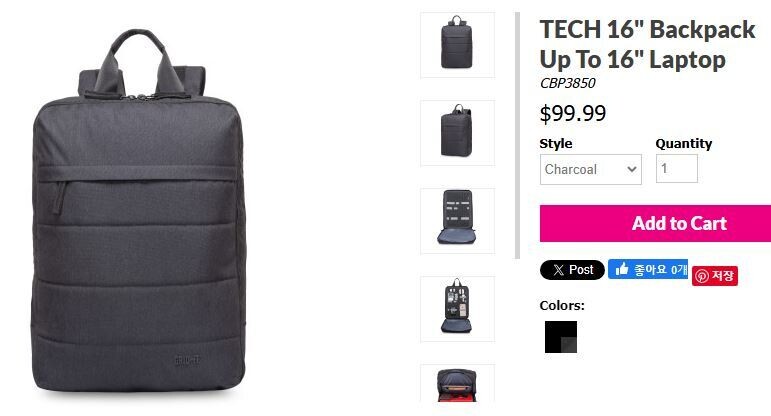The width and height of the screenshot is (771, 416).
Task: Click the main large backpack image
Action: [139, 211]
